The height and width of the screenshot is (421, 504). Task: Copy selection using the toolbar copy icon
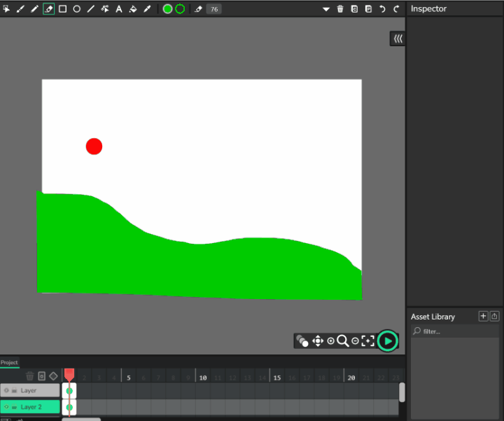[x=354, y=9]
